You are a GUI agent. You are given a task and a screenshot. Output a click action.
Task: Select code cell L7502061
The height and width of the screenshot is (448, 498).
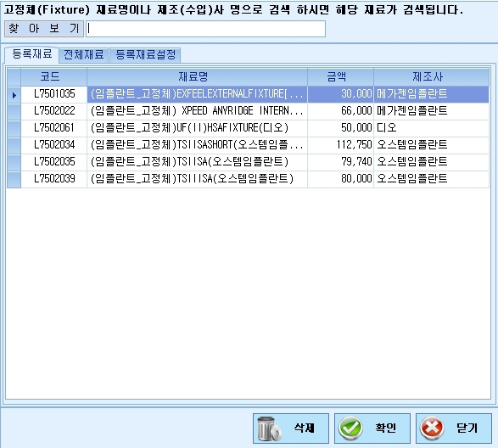click(x=54, y=128)
